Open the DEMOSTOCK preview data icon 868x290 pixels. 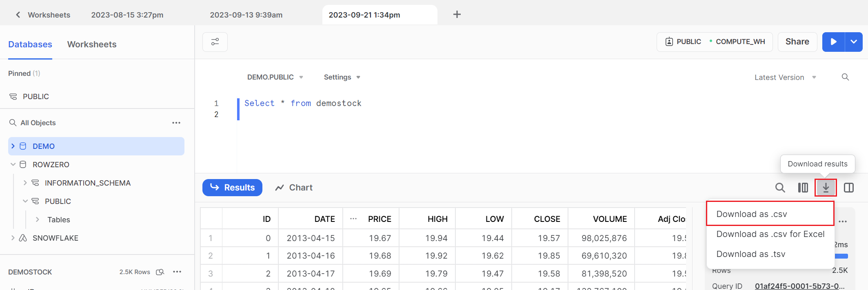160,272
